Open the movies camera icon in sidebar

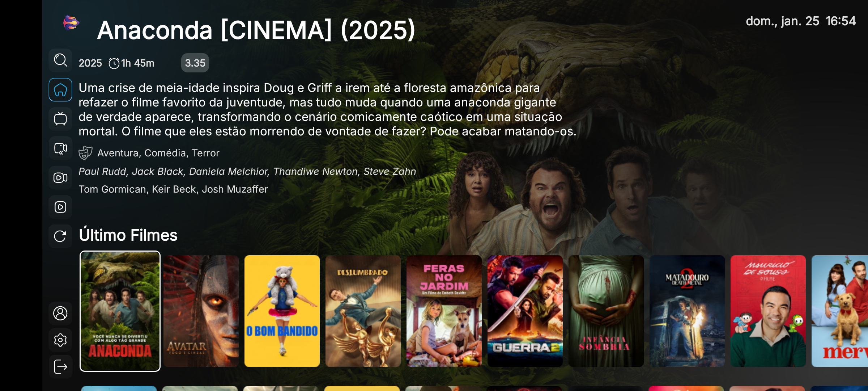tap(60, 178)
